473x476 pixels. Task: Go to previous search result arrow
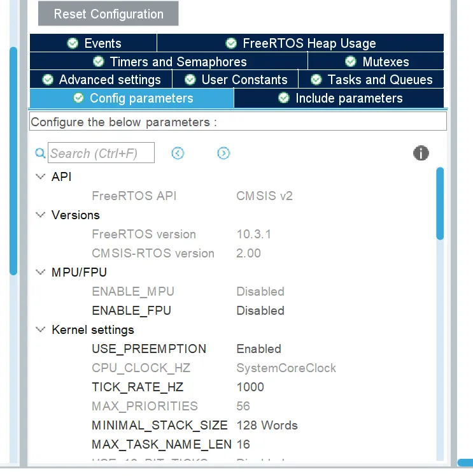coord(178,154)
